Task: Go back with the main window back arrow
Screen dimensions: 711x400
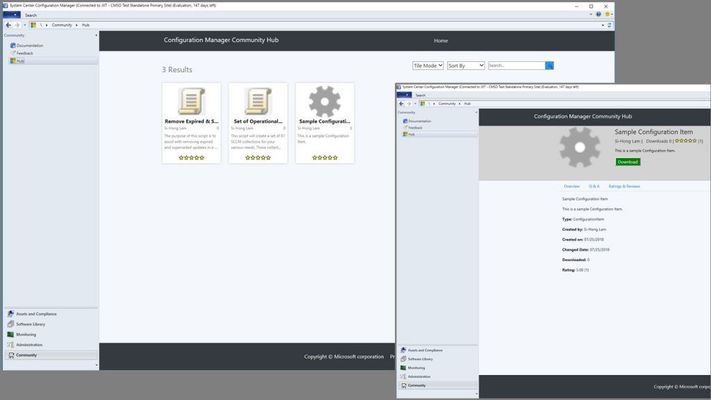Action: [9, 25]
